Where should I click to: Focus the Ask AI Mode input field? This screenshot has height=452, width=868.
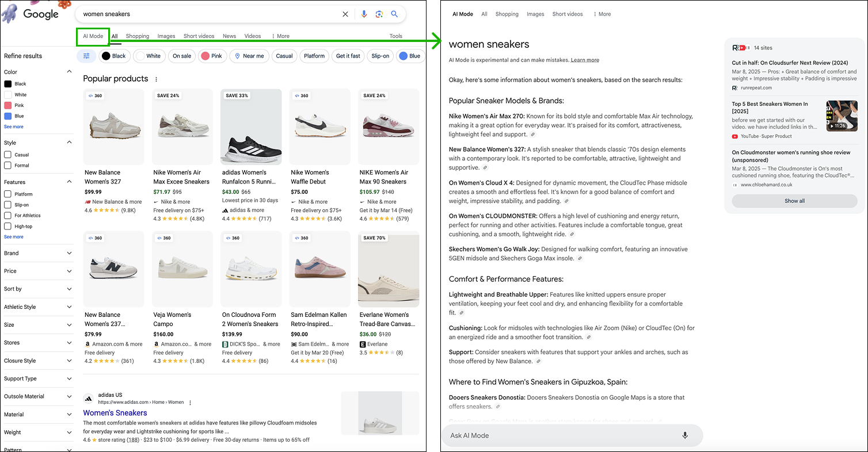point(561,435)
